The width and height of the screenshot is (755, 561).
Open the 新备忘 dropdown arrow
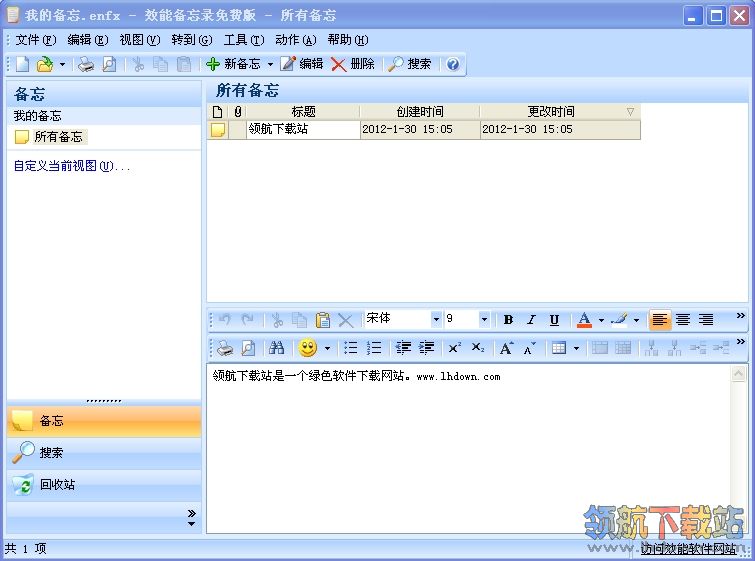(x=270, y=64)
